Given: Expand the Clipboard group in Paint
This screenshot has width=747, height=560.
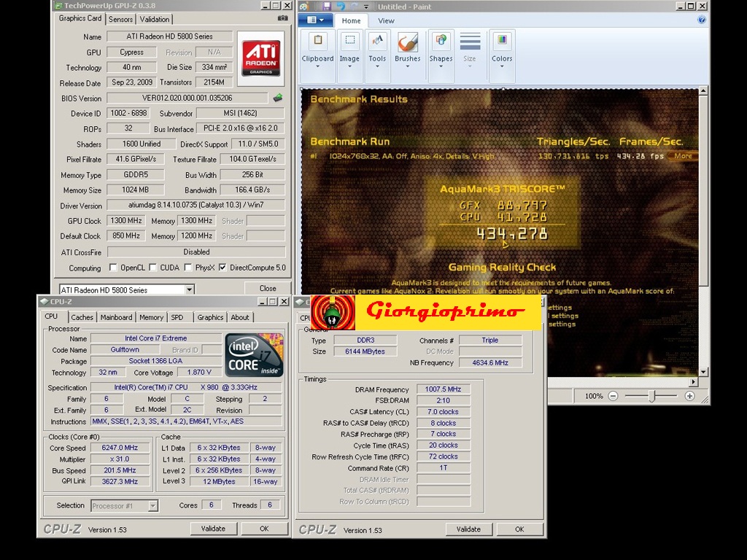Looking at the screenshot, I should (x=318, y=66).
